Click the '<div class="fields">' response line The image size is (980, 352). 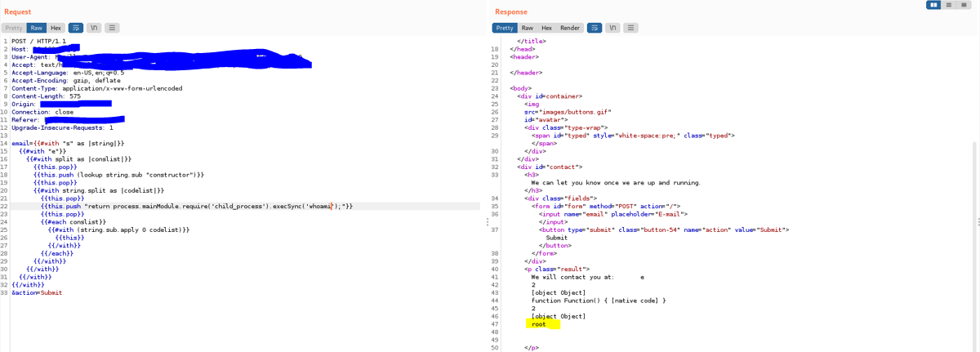tap(560, 198)
